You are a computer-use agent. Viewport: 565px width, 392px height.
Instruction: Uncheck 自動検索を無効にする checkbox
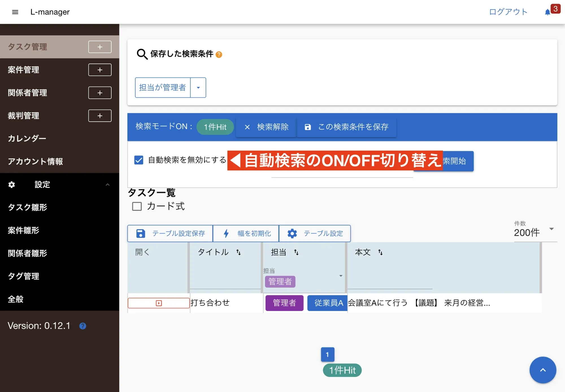(x=139, y=160)
